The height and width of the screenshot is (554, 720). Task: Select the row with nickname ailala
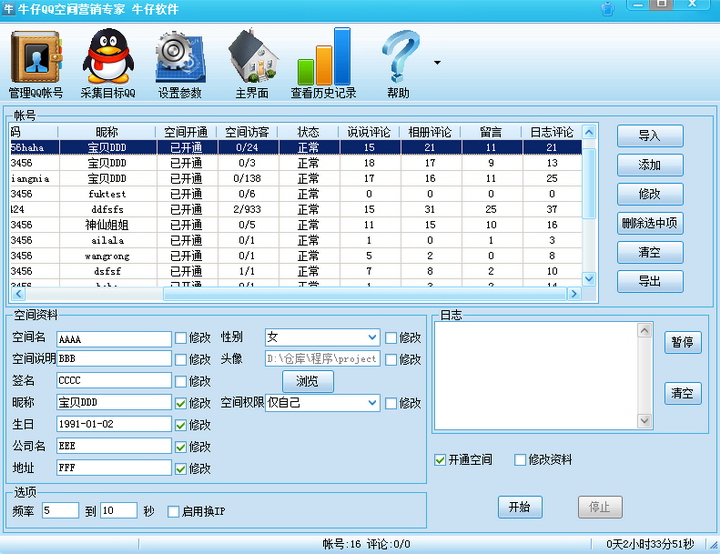pos(296,240)
